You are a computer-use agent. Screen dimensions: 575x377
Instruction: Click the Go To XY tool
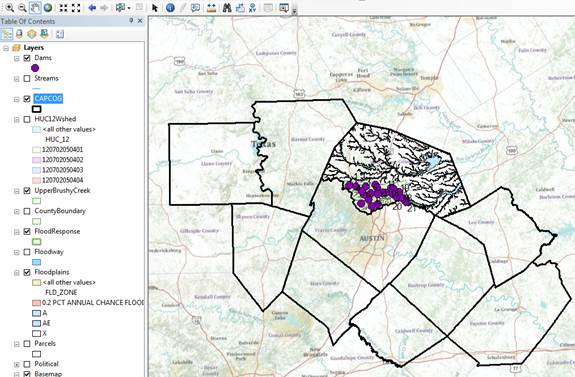click(x=252, y=7)
